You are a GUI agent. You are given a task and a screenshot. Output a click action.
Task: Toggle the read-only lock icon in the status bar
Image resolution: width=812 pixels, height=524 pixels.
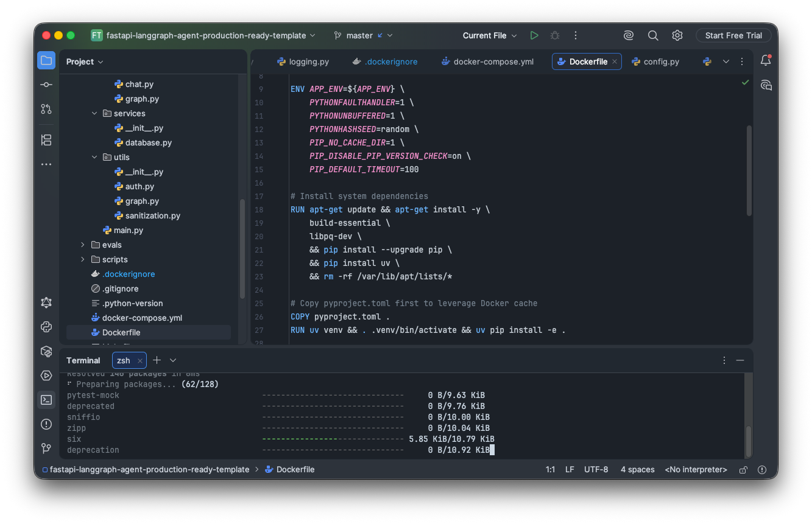743,470
